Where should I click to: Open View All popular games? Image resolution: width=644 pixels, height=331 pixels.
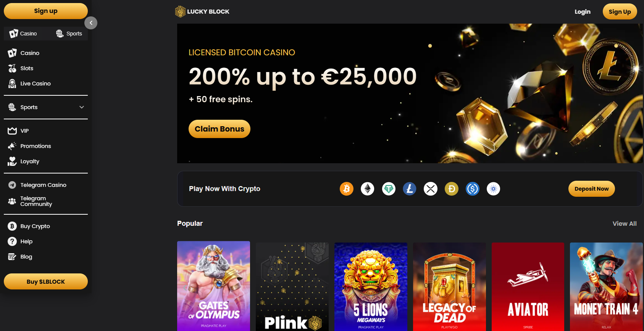coord(625,223)
